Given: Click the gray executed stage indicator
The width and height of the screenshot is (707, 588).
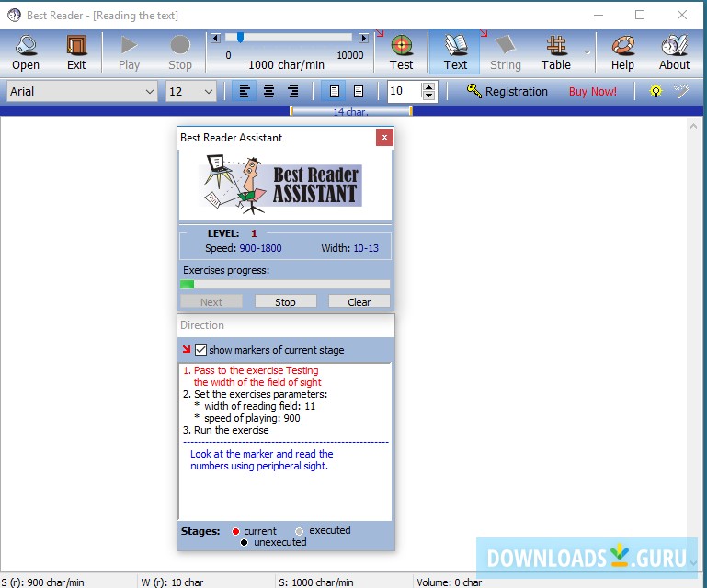Looking at the screenshot, I should tap(299, 531).
